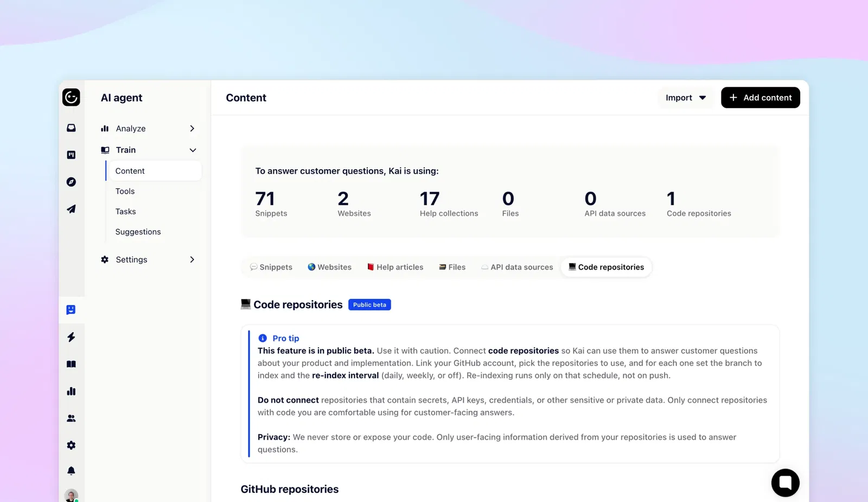Select Tools under Train
Image resolution: width=868 pixels, height=502 pixels.
coord(125,191)
